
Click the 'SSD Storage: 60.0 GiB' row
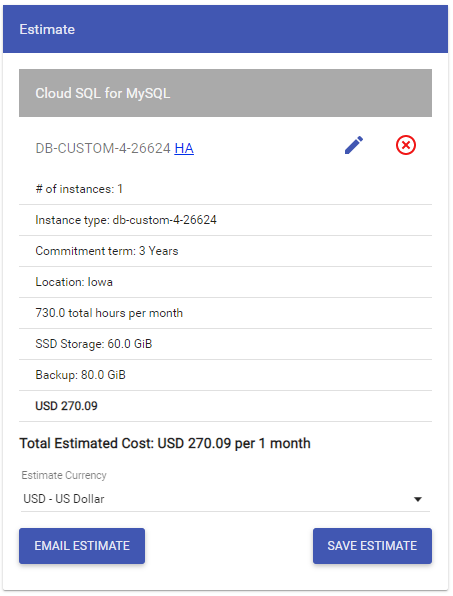point(225,344)
